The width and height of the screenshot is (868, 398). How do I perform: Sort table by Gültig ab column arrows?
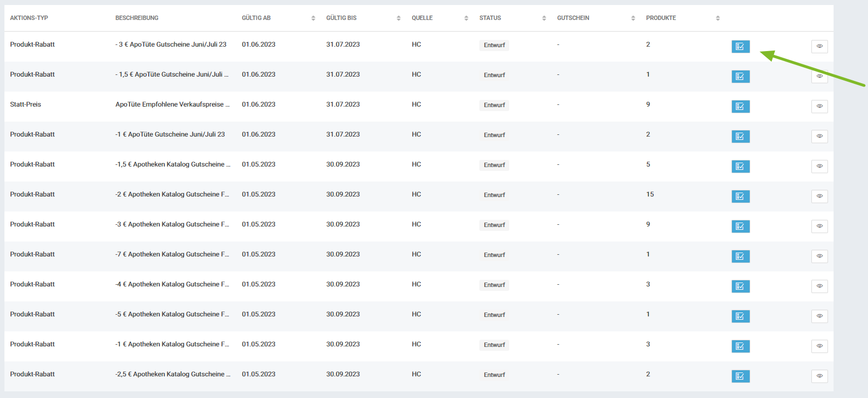[x=313, y=18]
